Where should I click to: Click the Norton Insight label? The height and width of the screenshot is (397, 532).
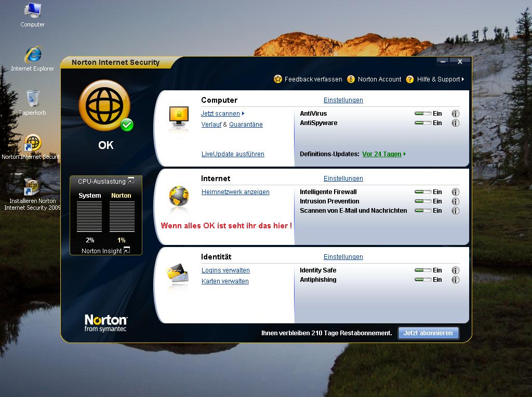(x=101, y=251)
